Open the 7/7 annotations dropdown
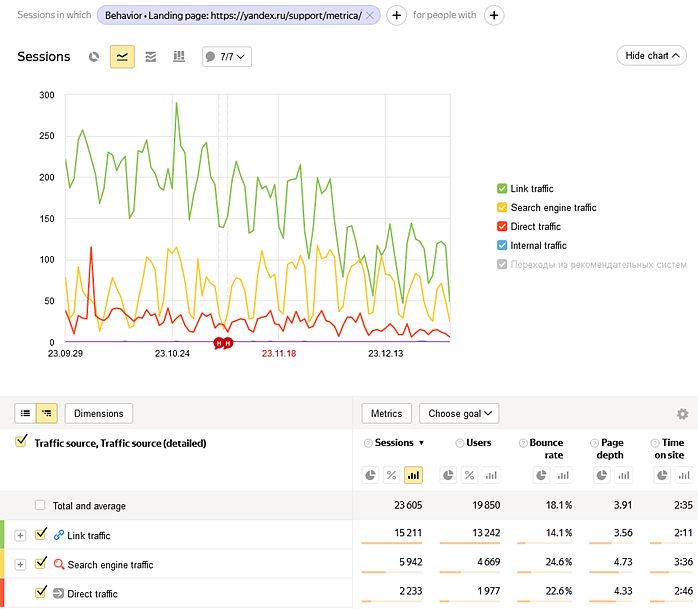 [226, 57]
